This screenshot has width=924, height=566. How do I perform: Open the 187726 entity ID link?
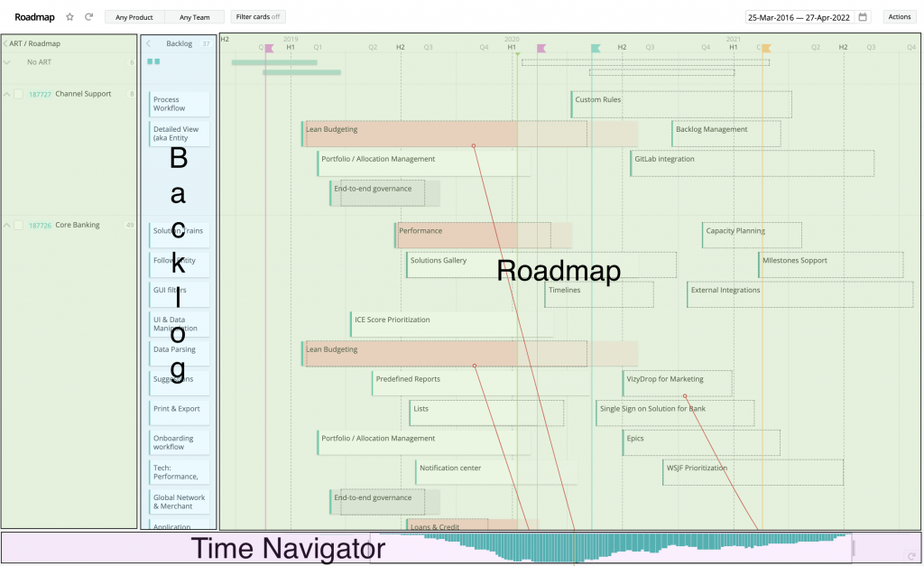pos(40,226)
